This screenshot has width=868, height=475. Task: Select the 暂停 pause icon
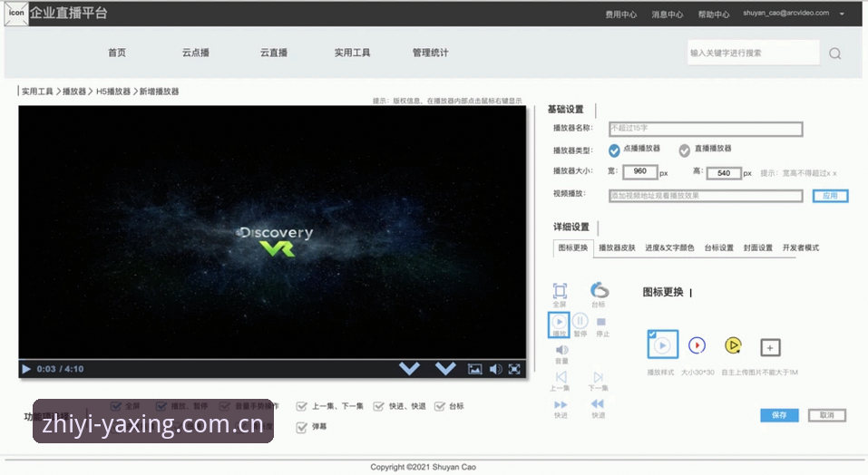[580, 321]
